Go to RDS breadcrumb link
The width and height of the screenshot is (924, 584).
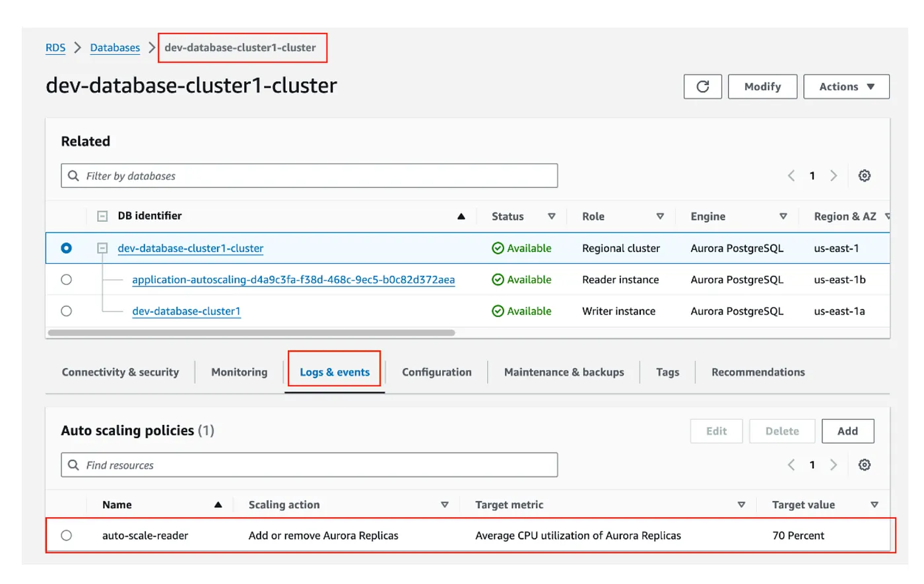[55, 48]
